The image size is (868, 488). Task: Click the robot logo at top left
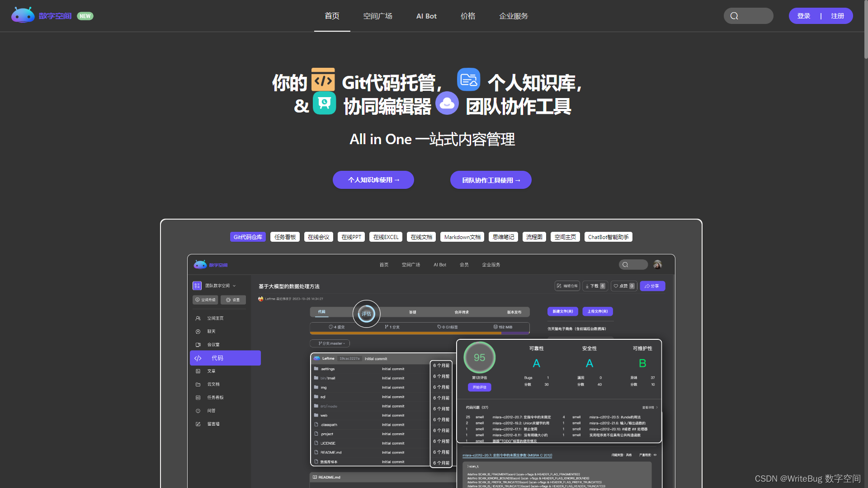click(x=23, y=15)
